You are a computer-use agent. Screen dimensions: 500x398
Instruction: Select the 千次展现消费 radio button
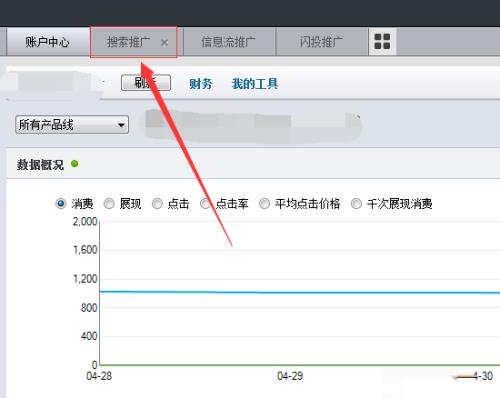(x=356, y=203)
